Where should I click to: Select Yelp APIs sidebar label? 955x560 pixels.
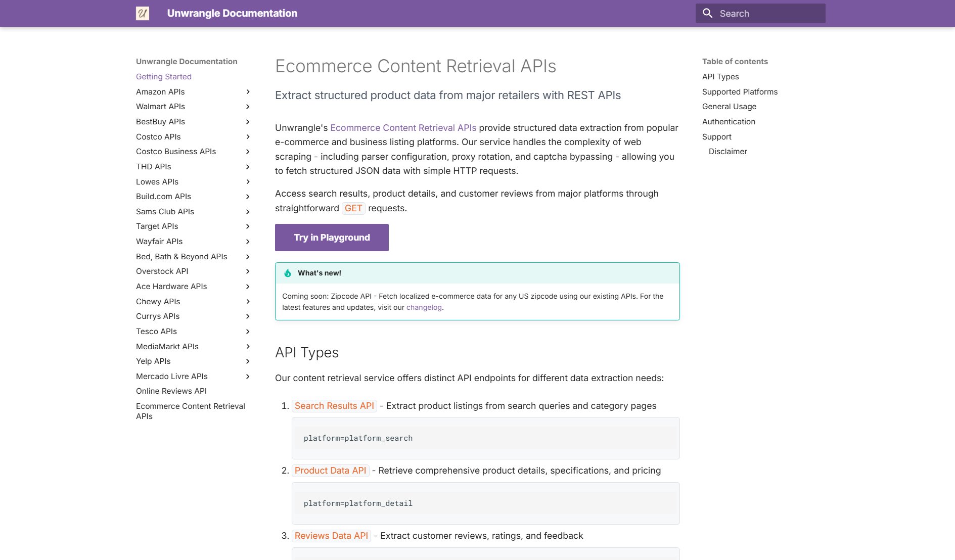coord(153,361)
